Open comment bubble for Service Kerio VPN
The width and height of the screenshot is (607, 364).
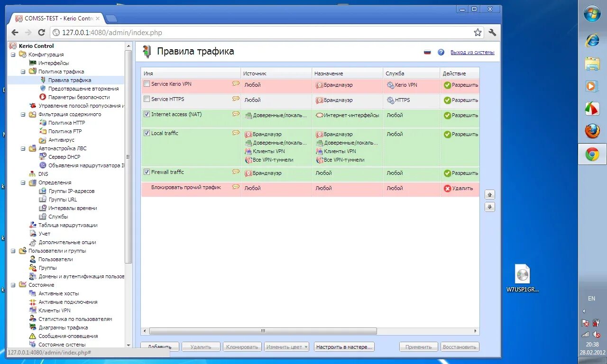(236, 83)
